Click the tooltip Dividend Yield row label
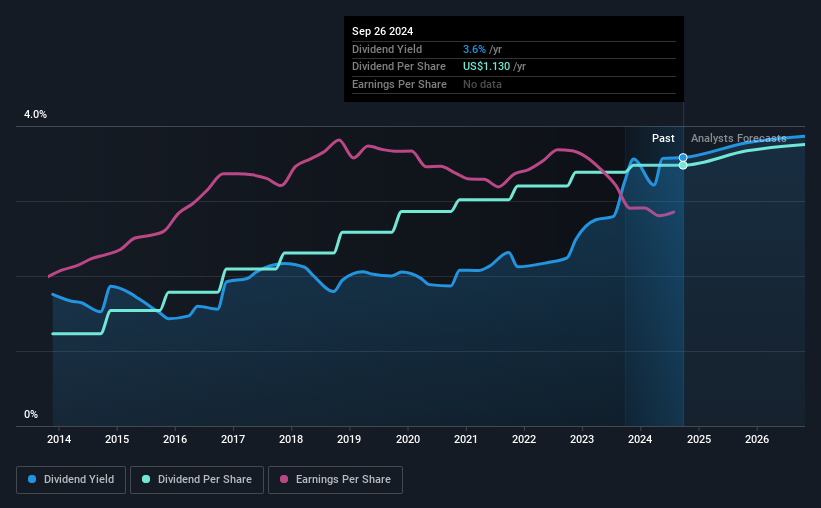The height and width of the screenshot is (508, 821). [x=387, y=49]
